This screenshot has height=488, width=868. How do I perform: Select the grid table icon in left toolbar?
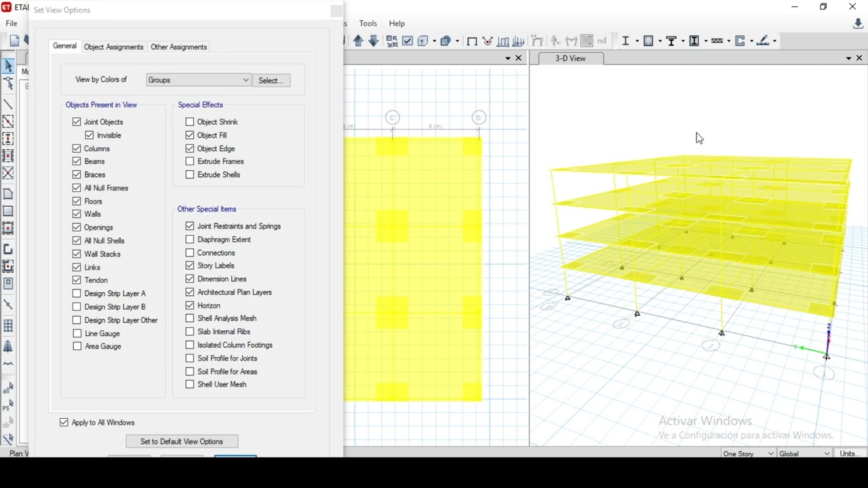pyautogui.click(x=8, y=326)
